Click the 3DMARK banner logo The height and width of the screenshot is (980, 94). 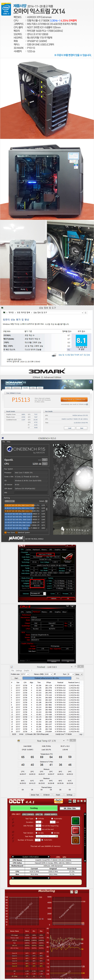[x=47, y=371]
